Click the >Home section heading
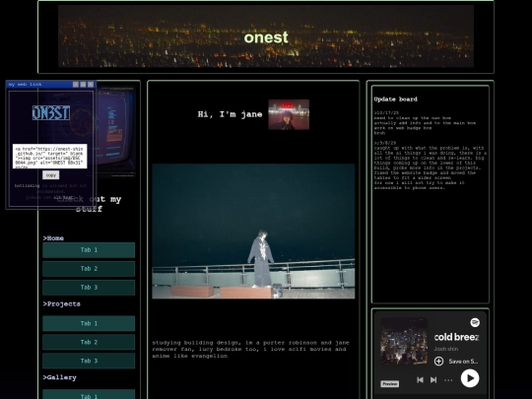The width and height of the screenshot is (532, 399). click(x=53, y=238)
